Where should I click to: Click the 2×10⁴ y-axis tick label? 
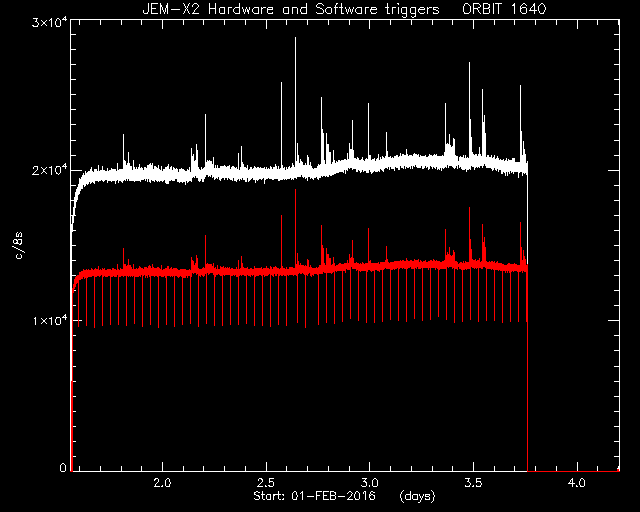pos(49,169)
